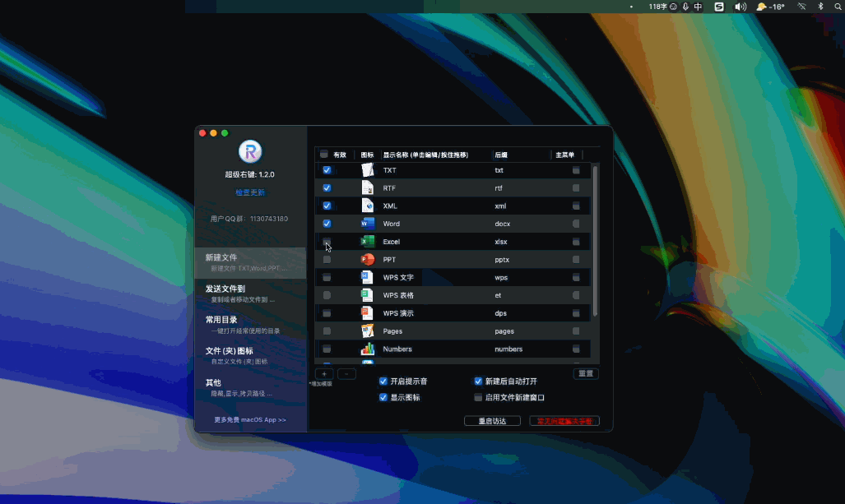Click the smiley face icon in the menu bar
The height and width of the screenshot is (504, 845).
[673, 7]
